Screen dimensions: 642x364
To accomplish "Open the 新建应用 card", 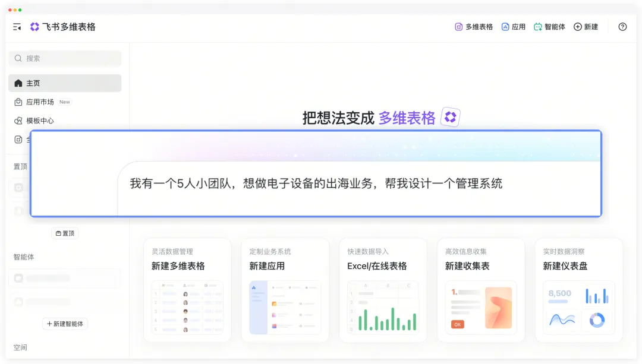I will (285, 290).
